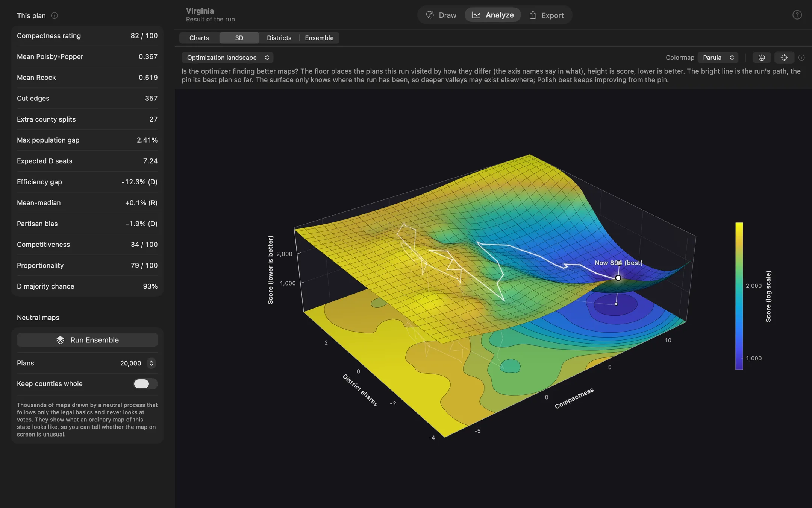Click Expected D seats value 7.24
Viewport: 812px width, 508px height.
point(150,161)
